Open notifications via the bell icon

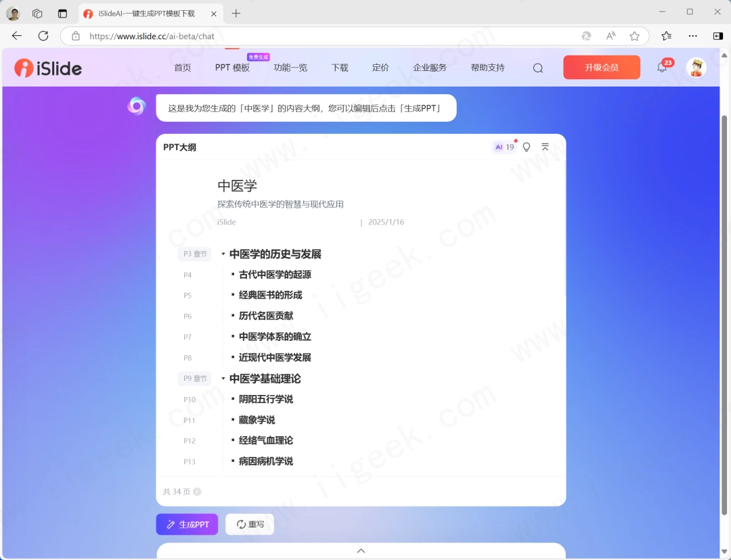coord(662,68)
